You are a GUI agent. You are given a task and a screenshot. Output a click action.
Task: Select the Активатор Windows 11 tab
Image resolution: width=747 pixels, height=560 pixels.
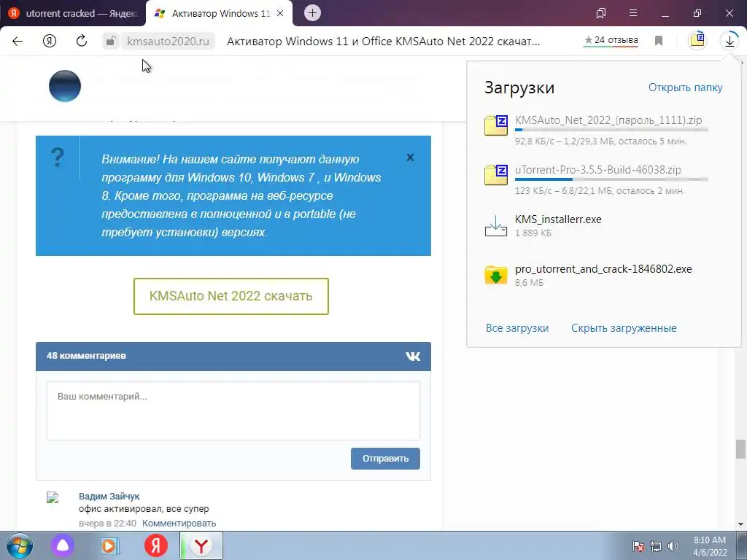click(214, 13)
